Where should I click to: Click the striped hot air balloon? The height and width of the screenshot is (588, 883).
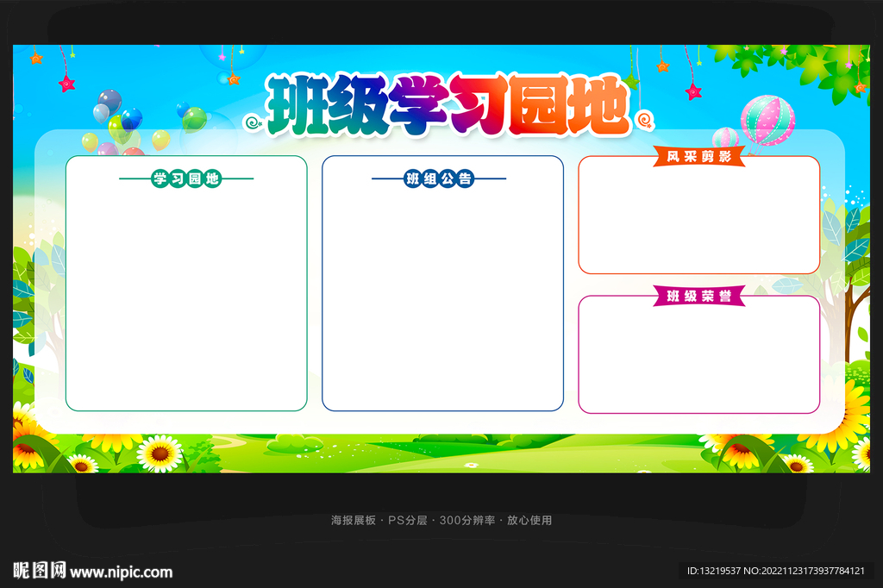pyautogui.click(x=767, y=122)
